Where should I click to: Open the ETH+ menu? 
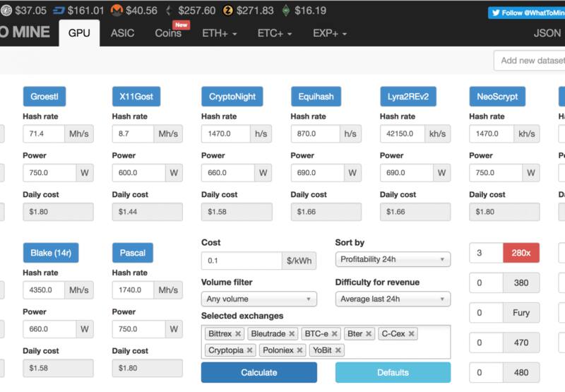[x=219, y=33]
